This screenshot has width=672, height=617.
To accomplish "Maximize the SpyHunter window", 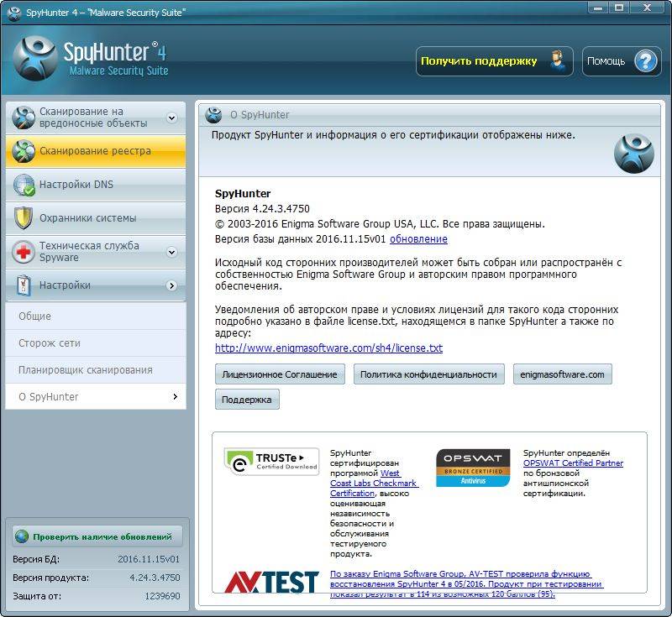I will point(619,8).
